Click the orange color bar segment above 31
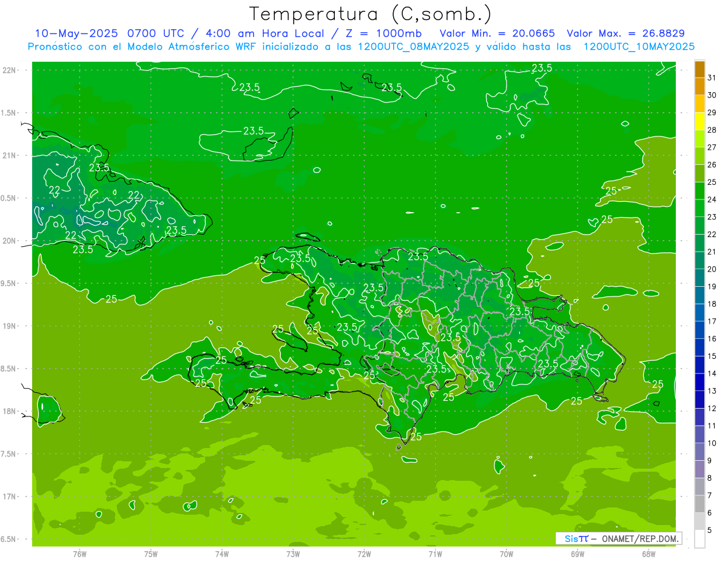 (699, 69)
